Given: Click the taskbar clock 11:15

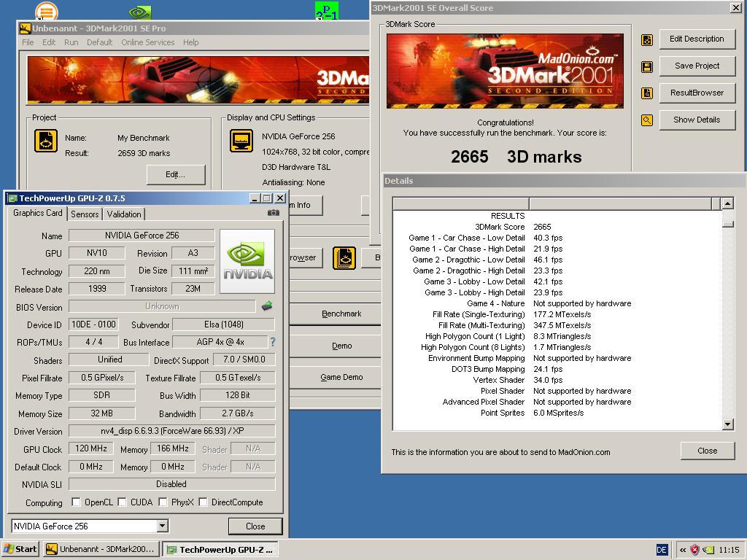Looking at the screenshot, I should click(x=729, y=550).
